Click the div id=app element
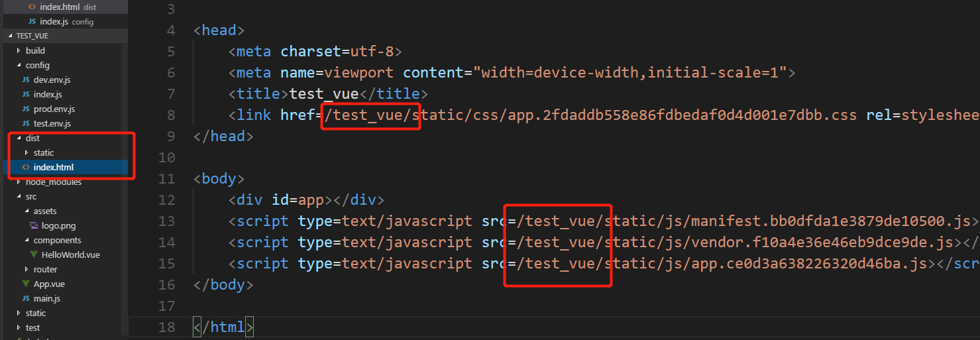 click(x=306, y=199)
